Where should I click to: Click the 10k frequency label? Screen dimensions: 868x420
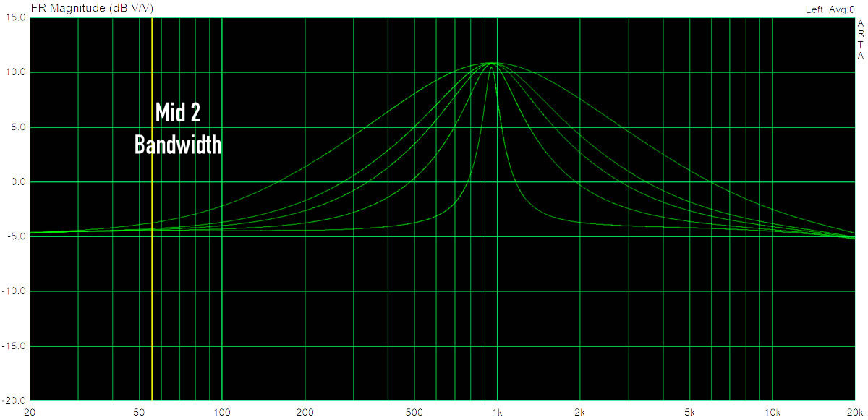pos(772,412)
